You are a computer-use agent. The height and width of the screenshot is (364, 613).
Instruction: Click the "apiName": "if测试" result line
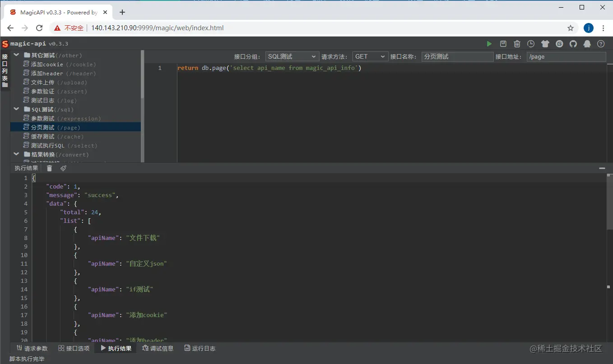[x=121, y=289]
